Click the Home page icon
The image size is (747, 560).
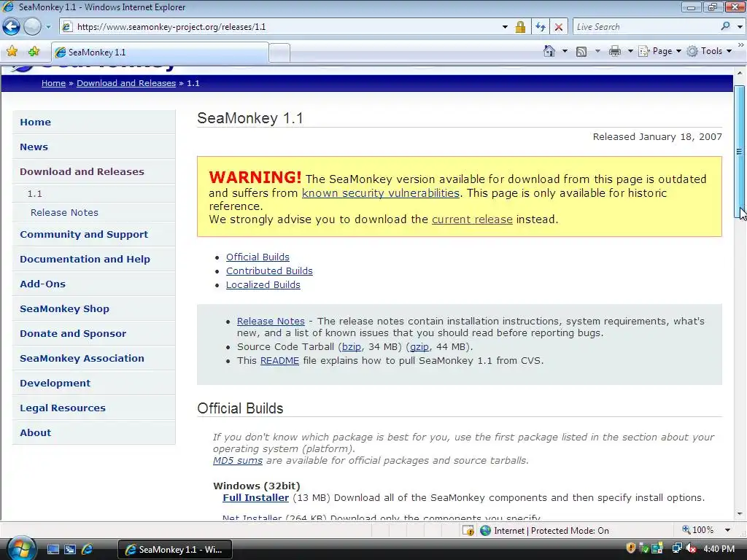549,51
